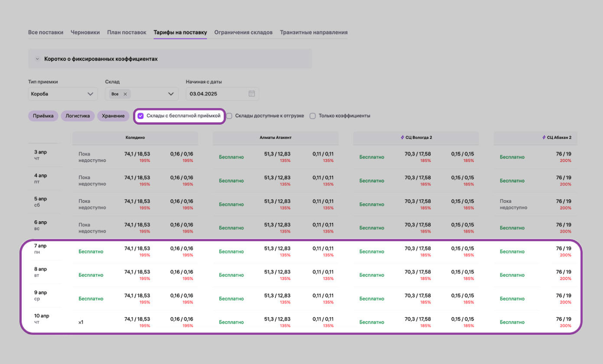This screenshot has height=364, width=603.
Task: Click Коледино 'Пока недоступно' for 3 апр
Action: (x=92, y=157)
